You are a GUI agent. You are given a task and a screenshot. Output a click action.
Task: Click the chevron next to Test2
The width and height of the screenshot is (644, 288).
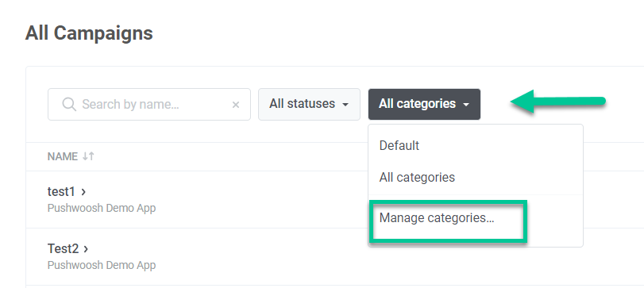click(x=86, y=248)
